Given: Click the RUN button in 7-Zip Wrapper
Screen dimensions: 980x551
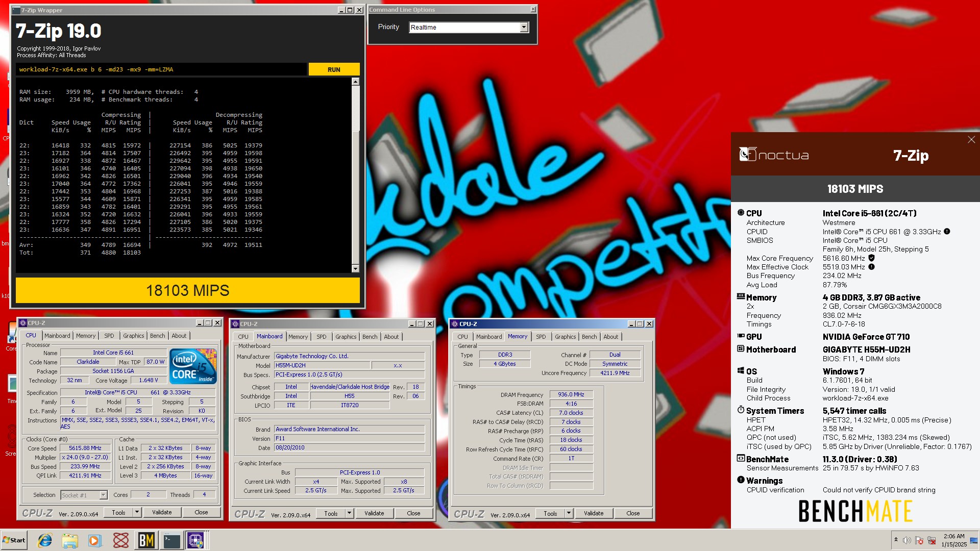Looking at the screenshot, I should (334, 69).
